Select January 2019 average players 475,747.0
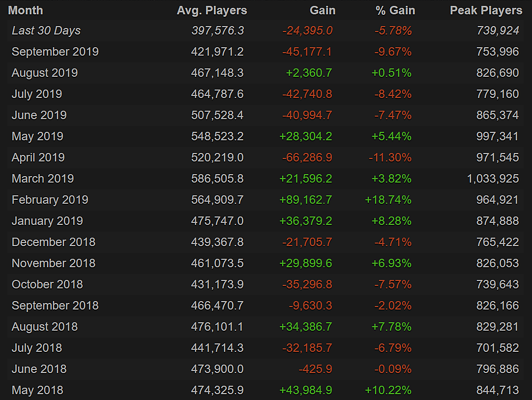 (x=217, y=221)
